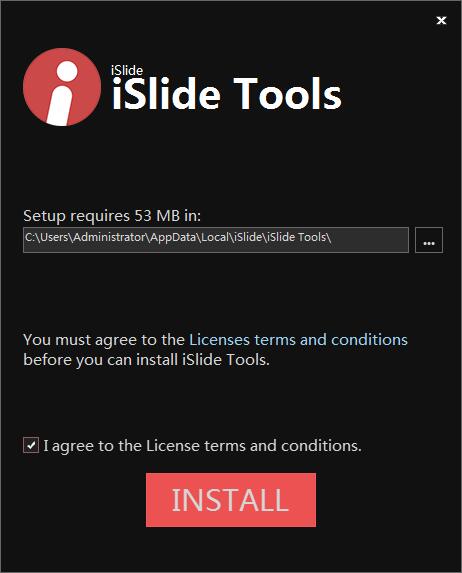
Task: Click inside the installation path field
Action: 216,240
